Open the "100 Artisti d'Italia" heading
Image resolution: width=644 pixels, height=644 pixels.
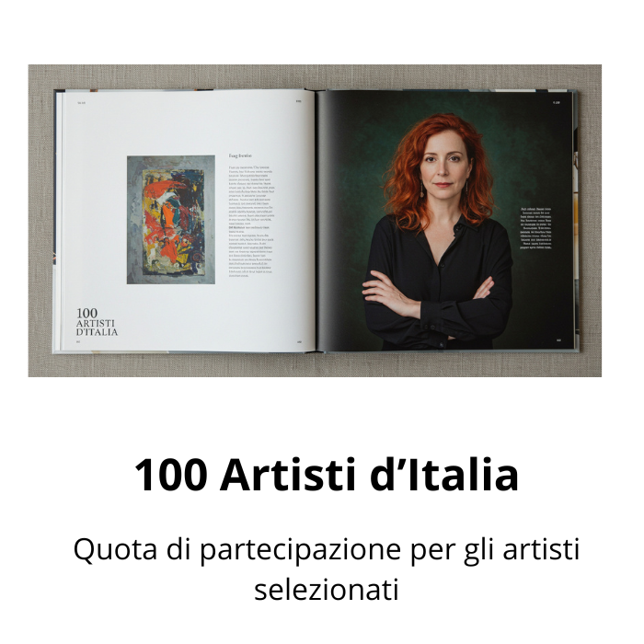[326, 475]
